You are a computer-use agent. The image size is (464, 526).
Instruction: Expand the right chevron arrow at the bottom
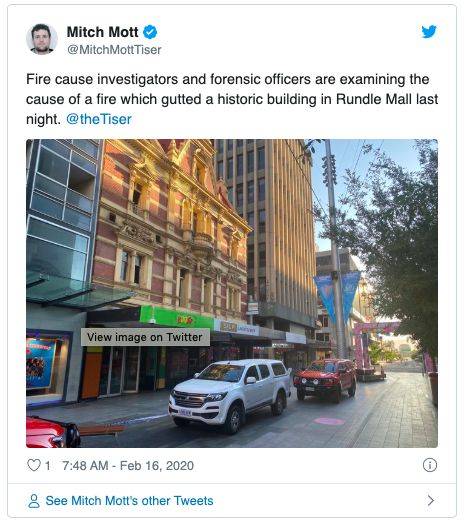click(x=431, y=501)
